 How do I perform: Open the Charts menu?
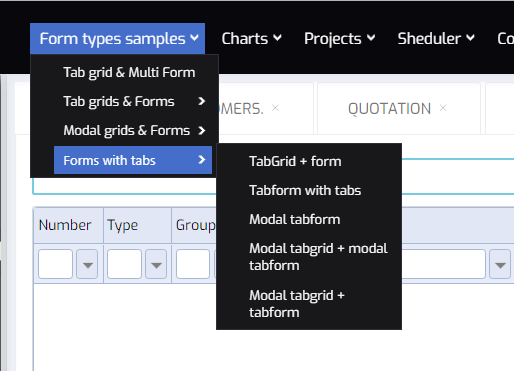click(251, 39)
